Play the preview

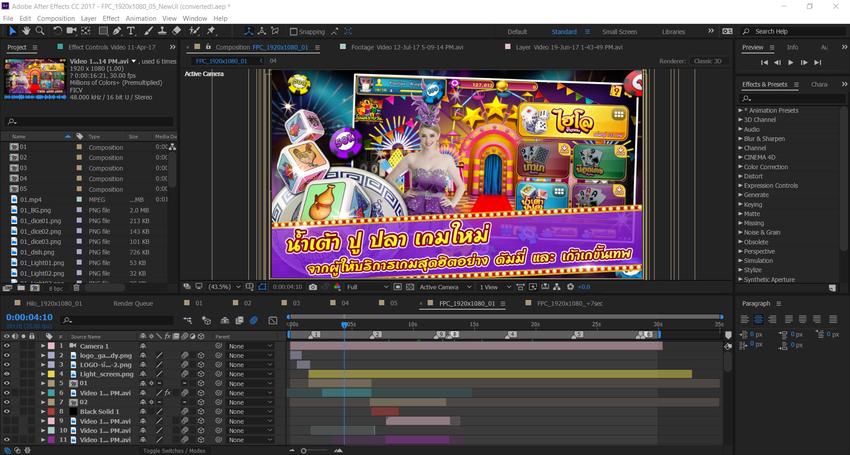pos(790,63)
